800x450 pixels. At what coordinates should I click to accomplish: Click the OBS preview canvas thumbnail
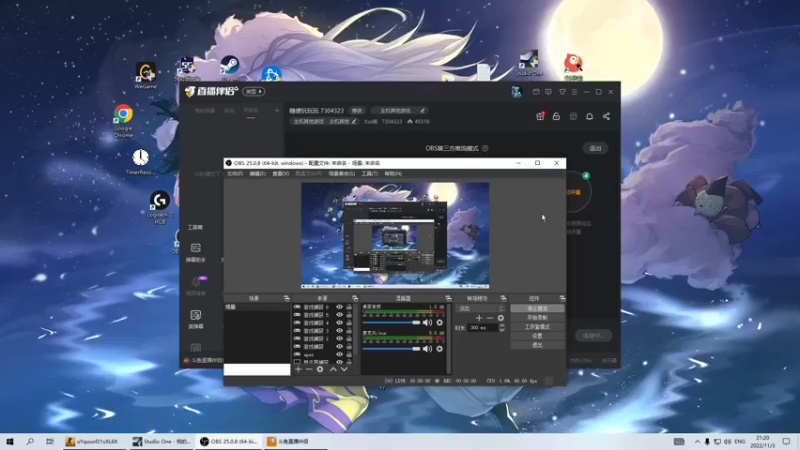(395, 235)
